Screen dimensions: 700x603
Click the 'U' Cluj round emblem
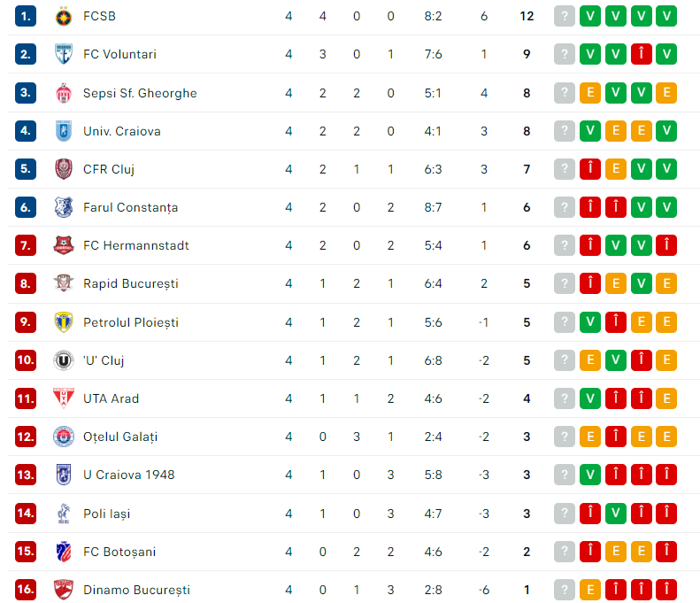point(64,360)
